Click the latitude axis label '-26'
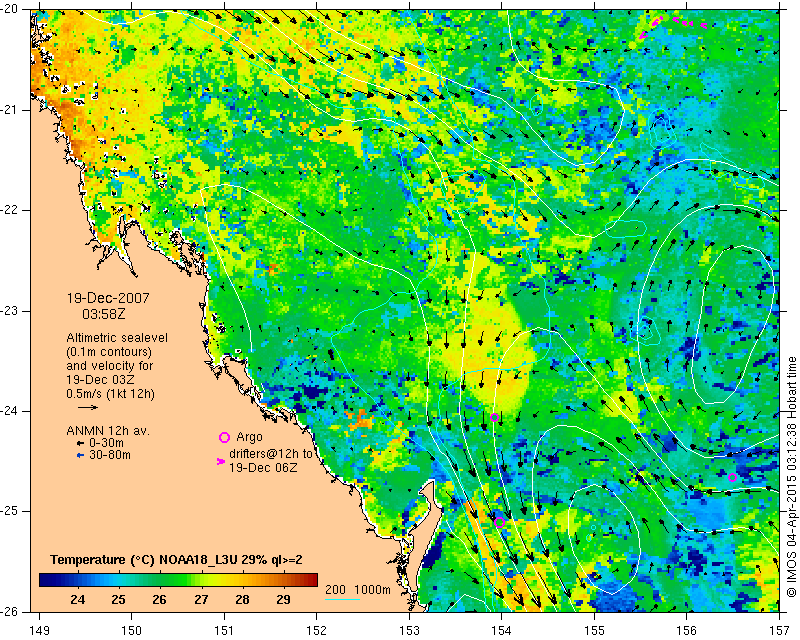 pos(10,612)
